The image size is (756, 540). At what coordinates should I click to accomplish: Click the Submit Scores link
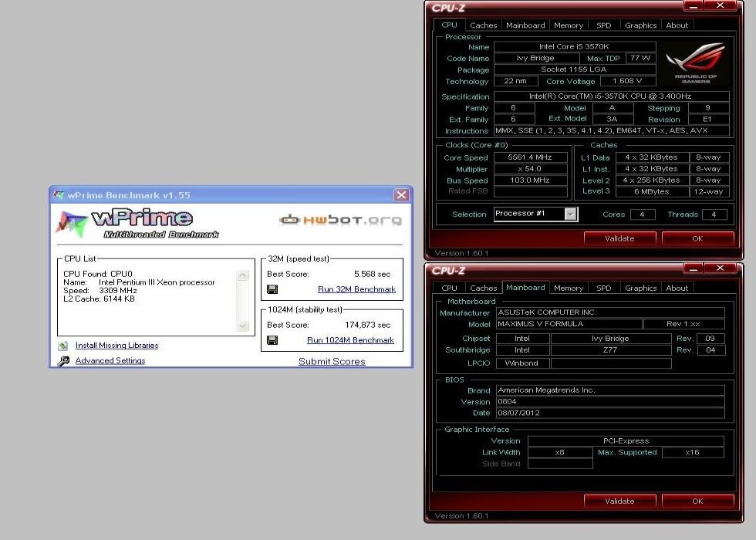332,361
